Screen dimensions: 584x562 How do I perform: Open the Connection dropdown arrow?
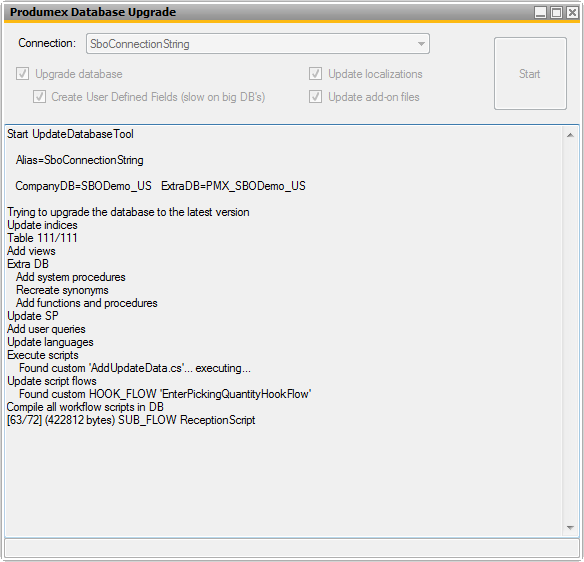(421, 44)
